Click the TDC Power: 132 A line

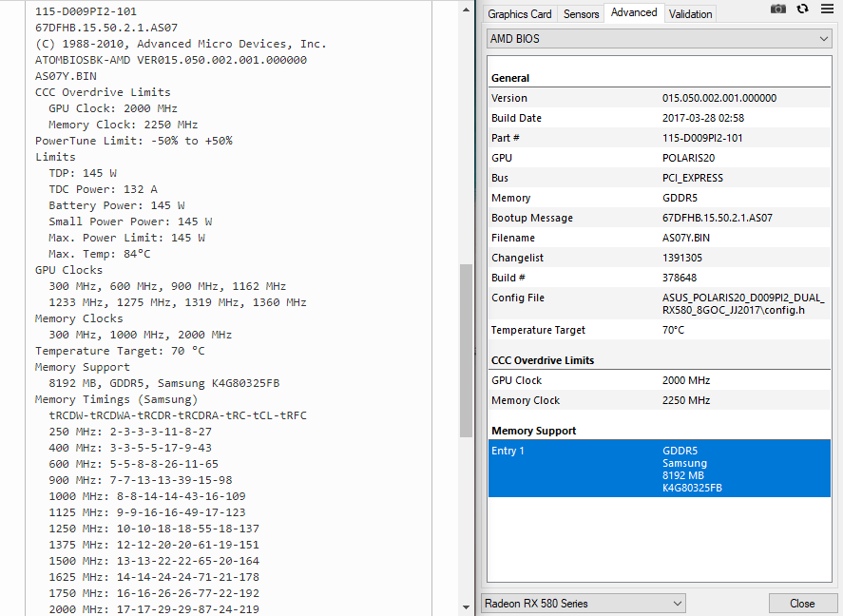pos(104,188)
